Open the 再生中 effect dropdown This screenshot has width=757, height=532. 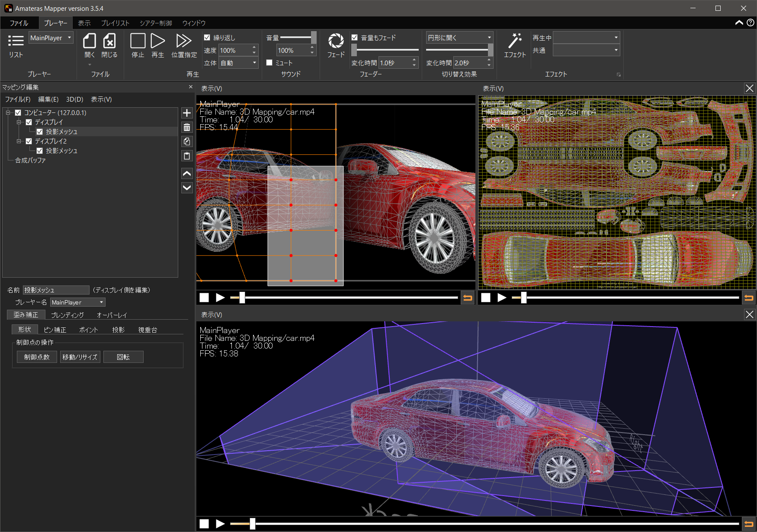coord(586,38)
